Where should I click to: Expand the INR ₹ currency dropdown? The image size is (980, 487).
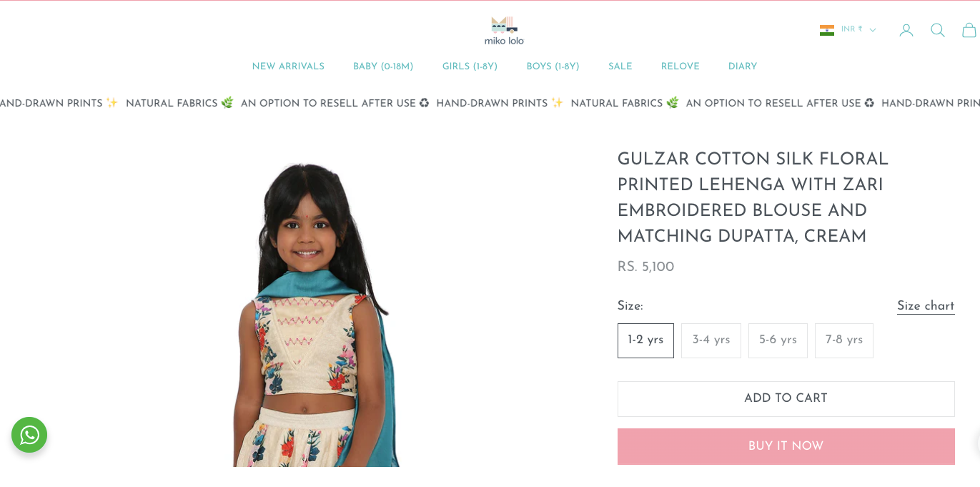coord(858,29)
